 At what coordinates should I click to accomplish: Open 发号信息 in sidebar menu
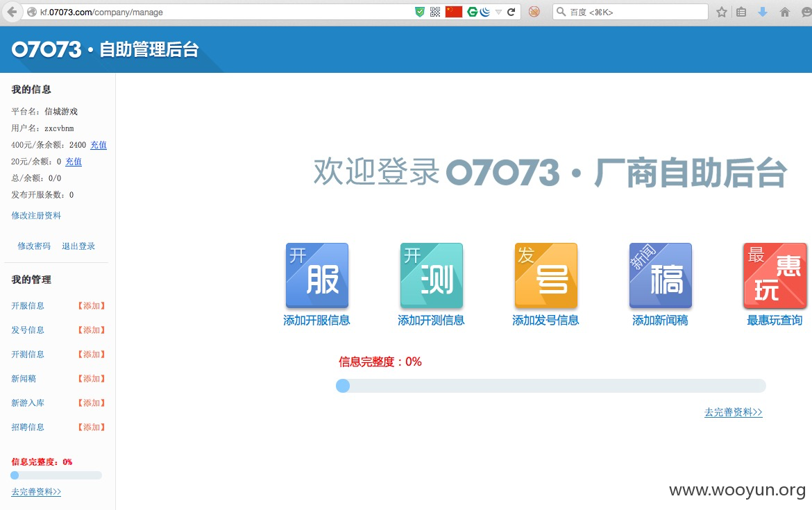pyautogui.click(x=28, y=330)
